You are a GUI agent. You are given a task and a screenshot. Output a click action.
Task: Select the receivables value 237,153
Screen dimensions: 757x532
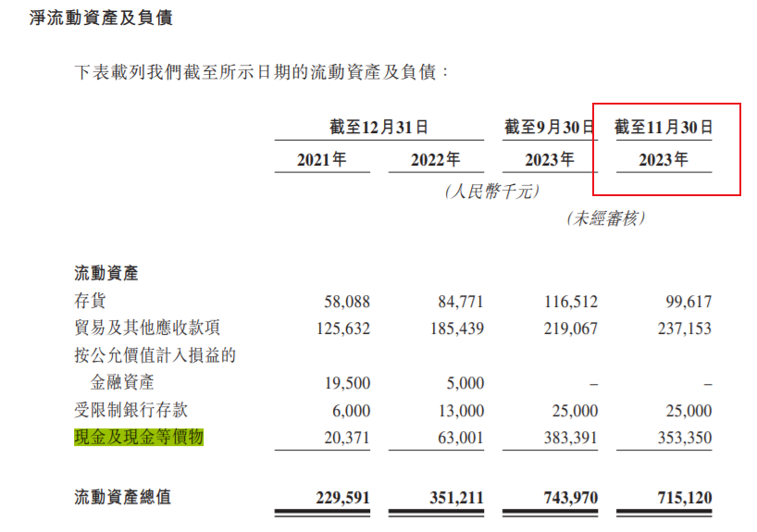click(x=683, y=328)
